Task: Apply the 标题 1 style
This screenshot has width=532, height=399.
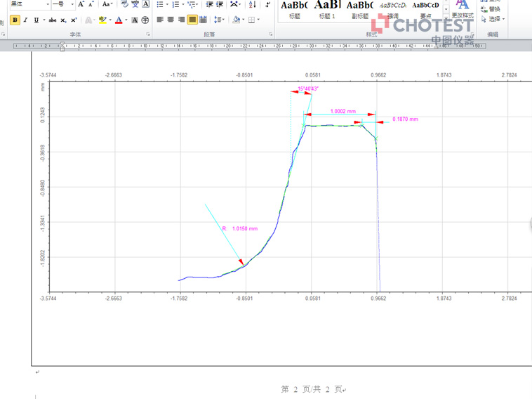Action: coord(328,10)
